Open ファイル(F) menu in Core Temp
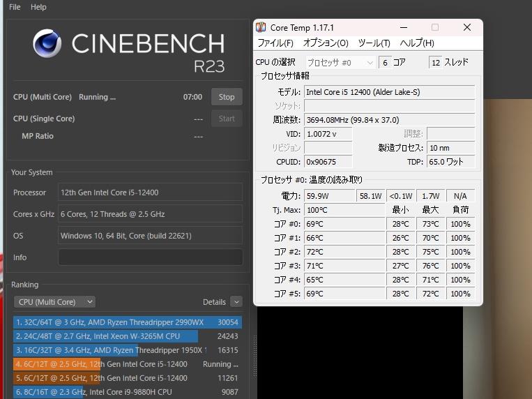 pyautogui.click(x=275, y=43)
